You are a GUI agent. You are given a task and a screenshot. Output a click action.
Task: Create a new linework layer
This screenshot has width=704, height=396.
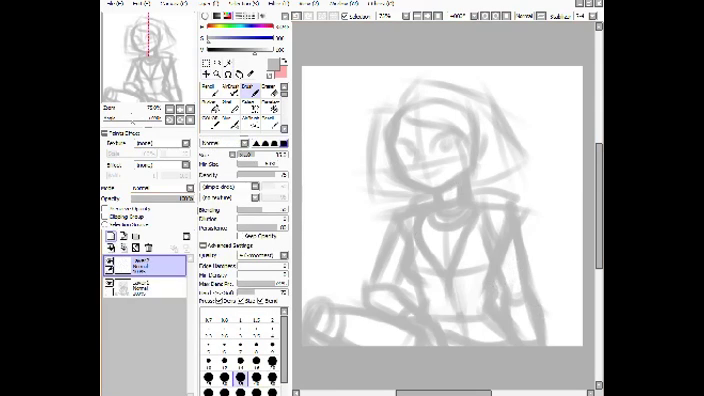[123, 236]
